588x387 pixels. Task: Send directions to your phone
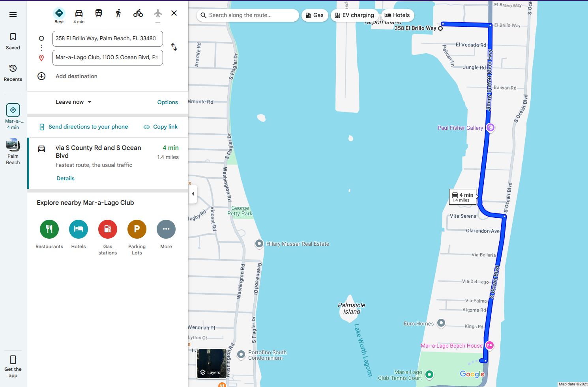84,127
